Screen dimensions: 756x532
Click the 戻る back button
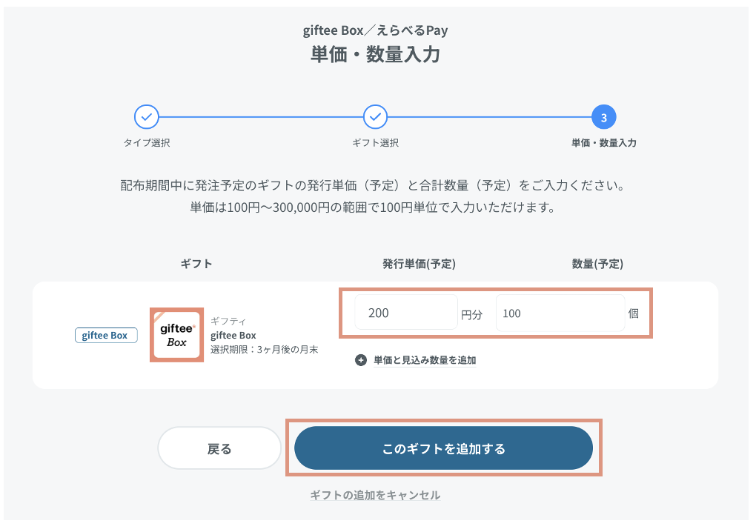219,448
